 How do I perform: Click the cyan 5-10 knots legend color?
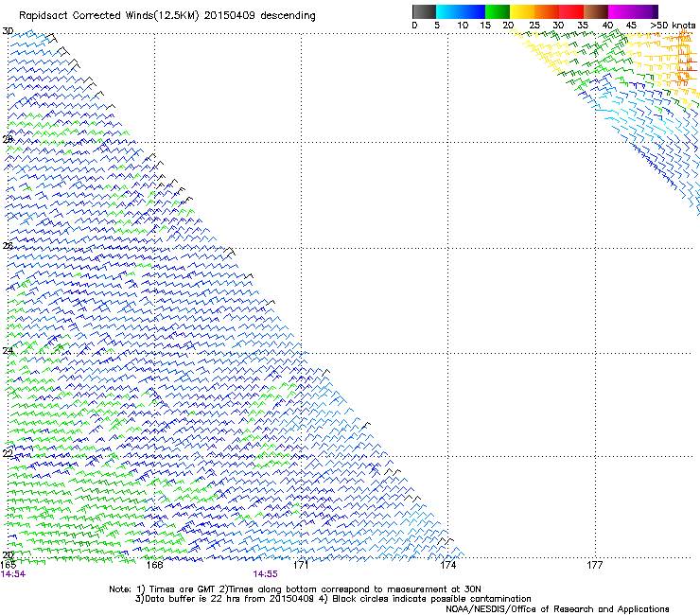[x=448, y=11]
